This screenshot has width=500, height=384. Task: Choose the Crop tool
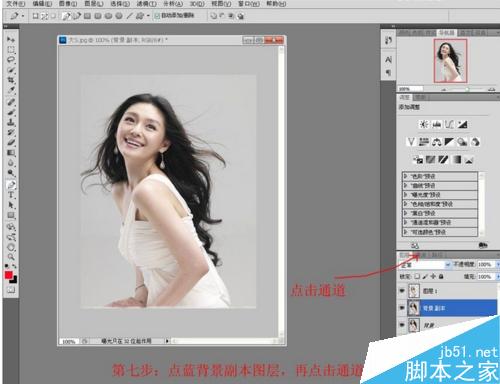pyautogui.click(x=11, y=80)
